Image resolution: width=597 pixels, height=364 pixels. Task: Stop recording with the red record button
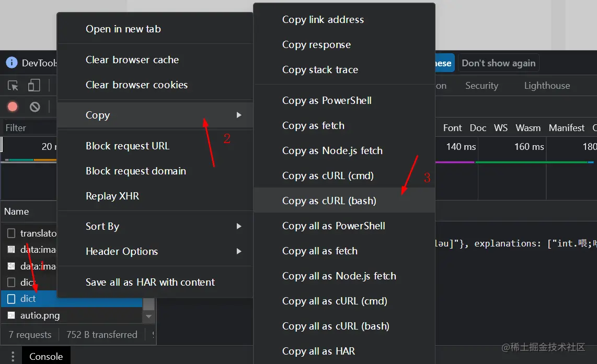tap(13, 107)
